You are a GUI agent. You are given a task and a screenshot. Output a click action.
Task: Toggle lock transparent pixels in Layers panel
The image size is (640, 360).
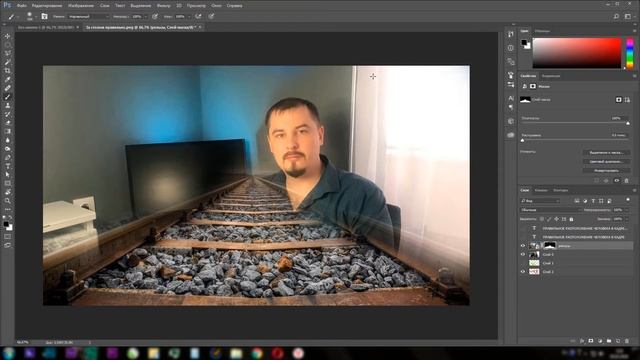pyautogui.click(x=542, y=219)
